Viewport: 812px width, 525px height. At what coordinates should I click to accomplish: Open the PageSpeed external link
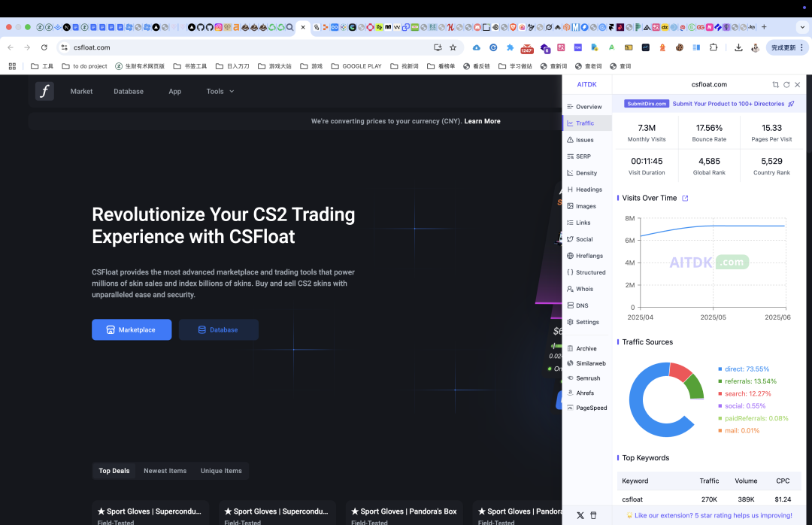point(586,408)
